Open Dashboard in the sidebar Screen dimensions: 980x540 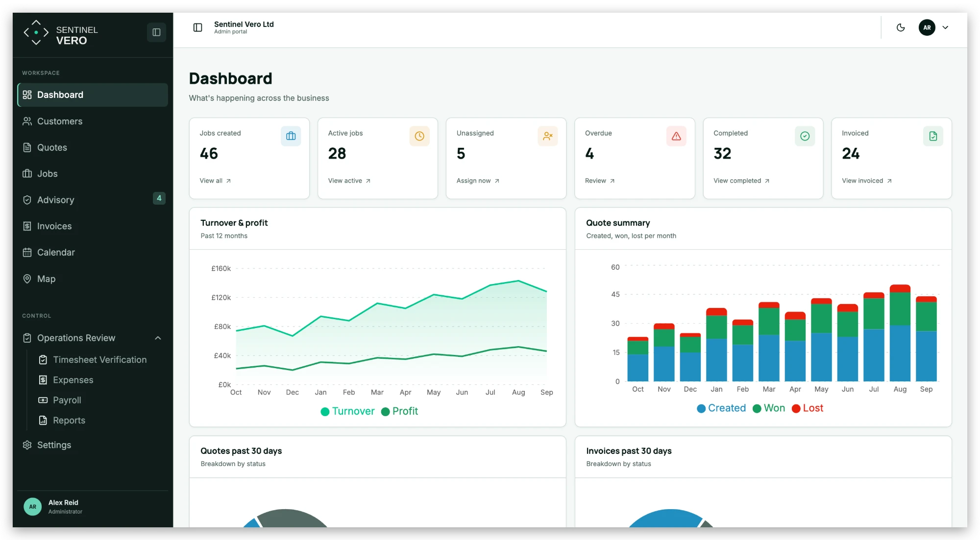[93, 95]
